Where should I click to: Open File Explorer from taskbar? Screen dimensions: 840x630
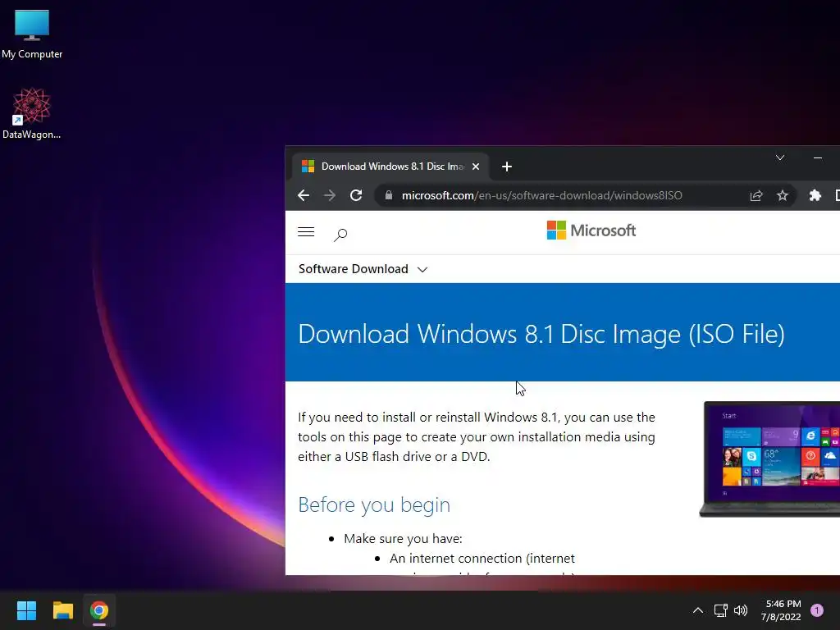point(62,610)
